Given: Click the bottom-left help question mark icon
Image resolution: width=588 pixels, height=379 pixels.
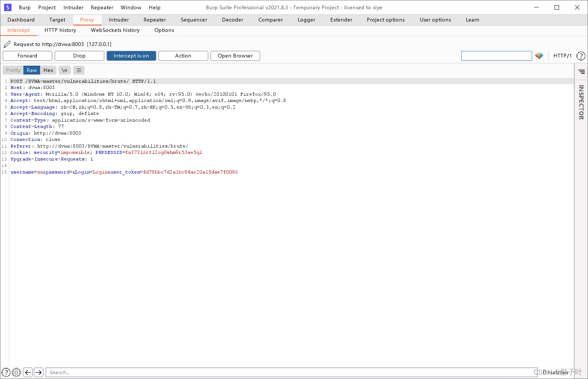Looking at the screenshot, I should [6, 372].
